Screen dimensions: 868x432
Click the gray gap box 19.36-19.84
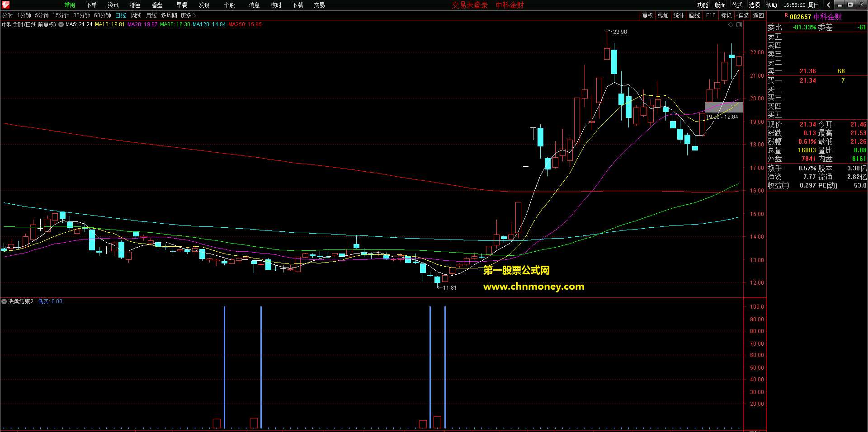724,107
